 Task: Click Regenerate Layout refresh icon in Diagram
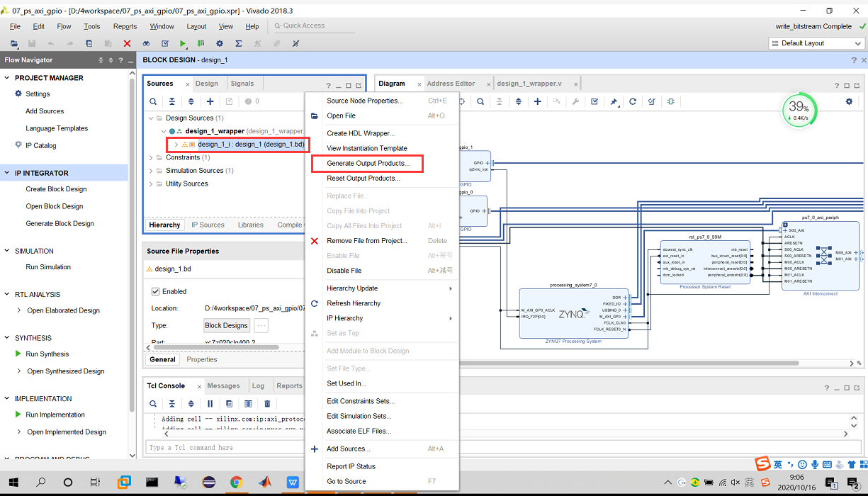[633, 101]
